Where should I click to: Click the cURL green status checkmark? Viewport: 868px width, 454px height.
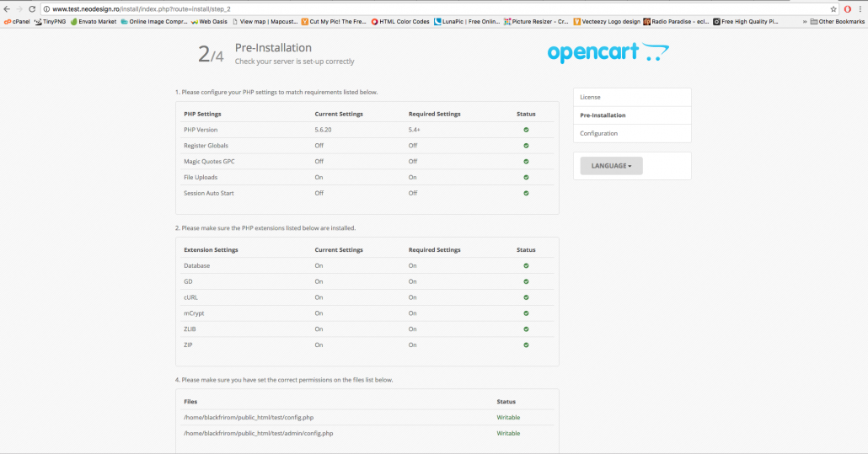(526, 297)
